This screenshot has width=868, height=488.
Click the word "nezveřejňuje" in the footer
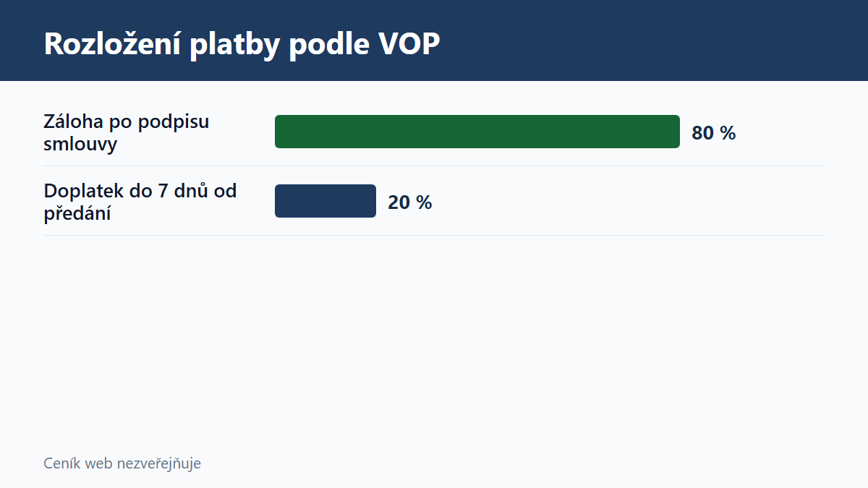click(x=159, y=464)
